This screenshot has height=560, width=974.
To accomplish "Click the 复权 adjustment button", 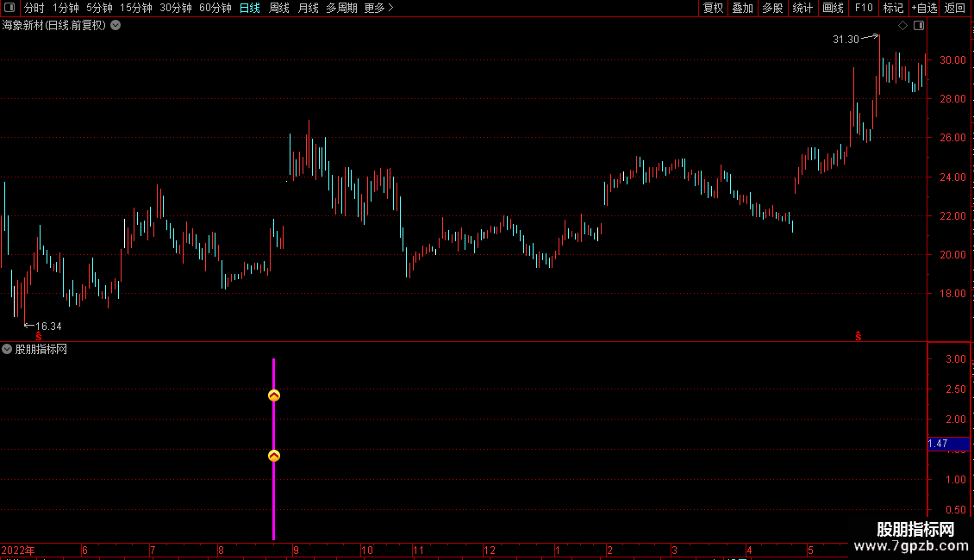I will tap(713, 8).
